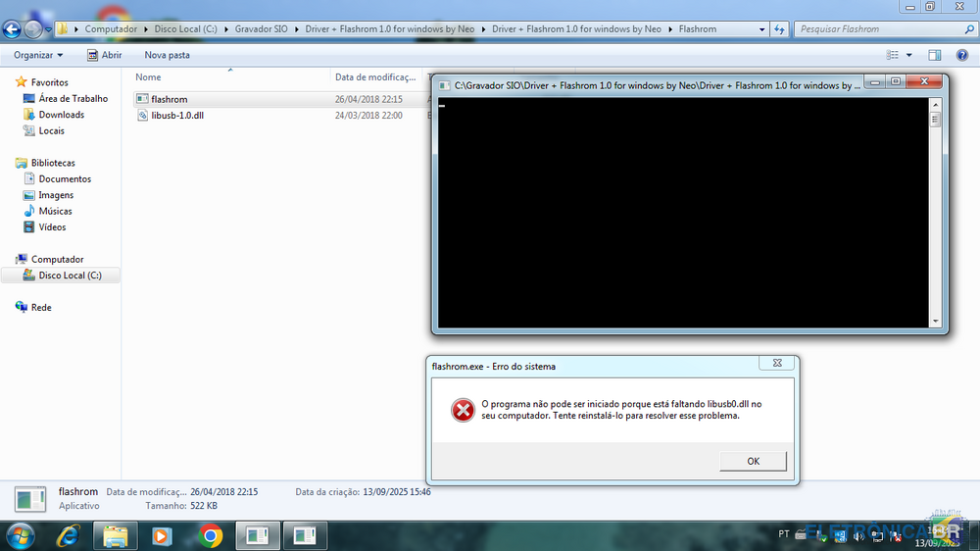
Task: Create a folder with Nova pasta
Action: click(167, 55)
